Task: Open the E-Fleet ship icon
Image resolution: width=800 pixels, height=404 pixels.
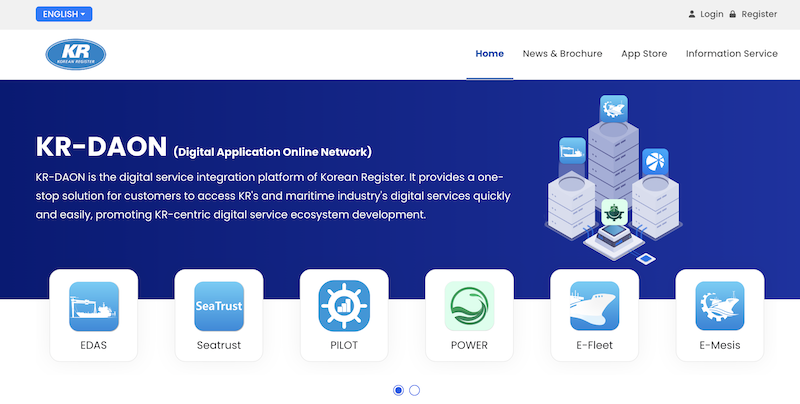Action: pos(594,306)
